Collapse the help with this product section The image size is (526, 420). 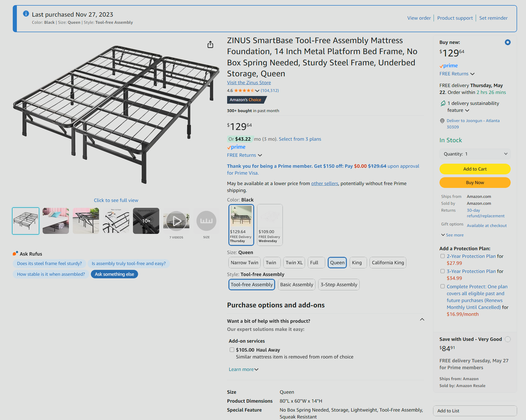[422, 320]
